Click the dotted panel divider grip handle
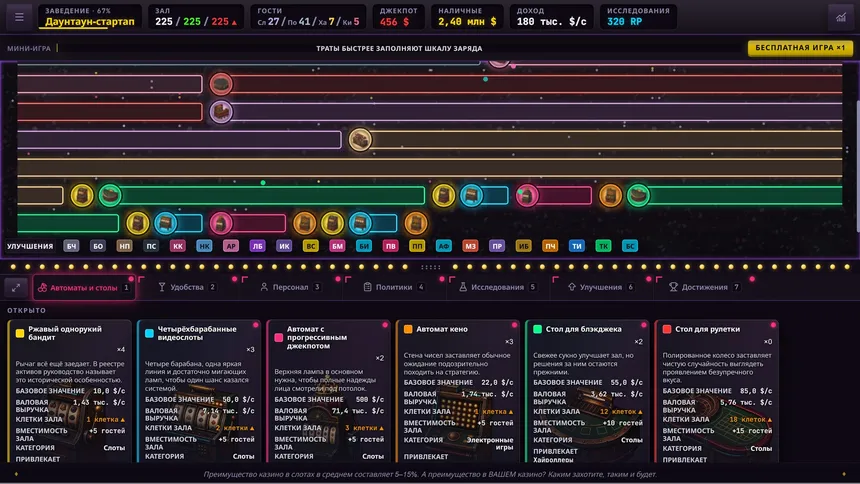 tap(431, 267)
